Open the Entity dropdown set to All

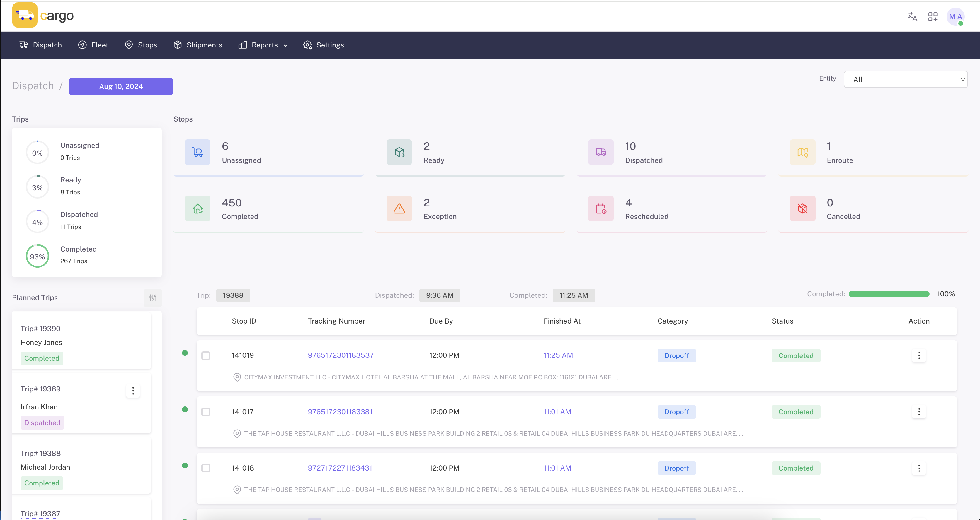[x=906, y=79]
